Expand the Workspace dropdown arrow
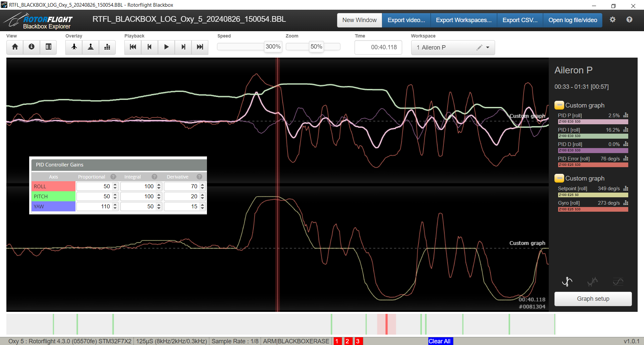This screenshot has height=345, width=644. (x=488, y=48)
